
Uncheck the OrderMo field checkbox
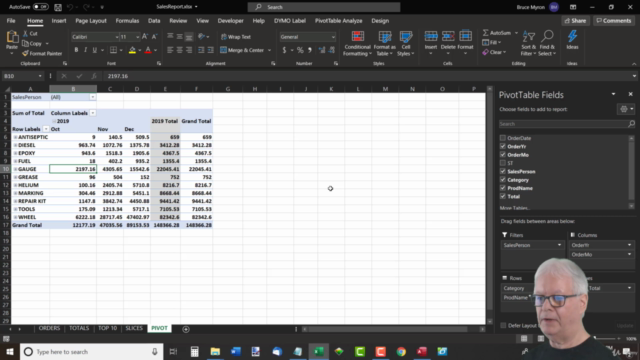pos(503,155)
